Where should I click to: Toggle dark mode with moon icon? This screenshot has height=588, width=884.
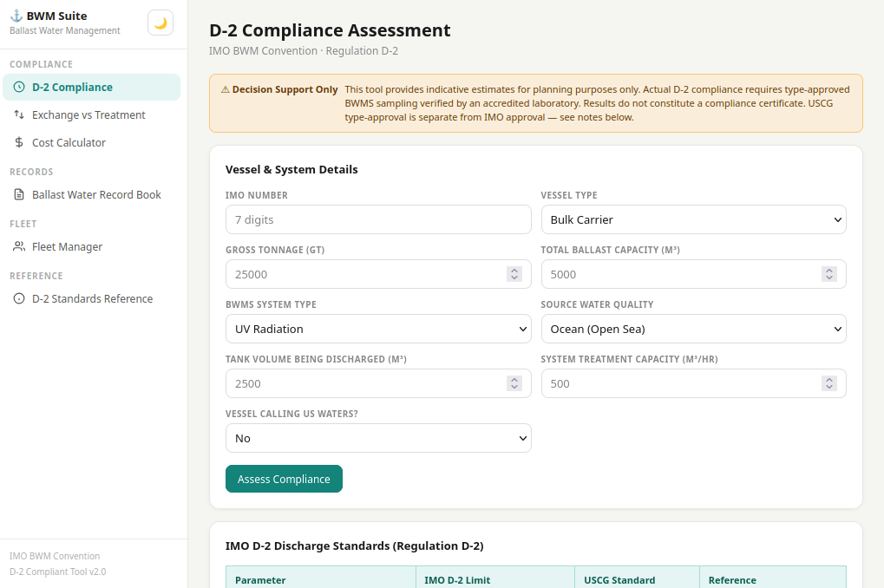click(x=160, y=23)
